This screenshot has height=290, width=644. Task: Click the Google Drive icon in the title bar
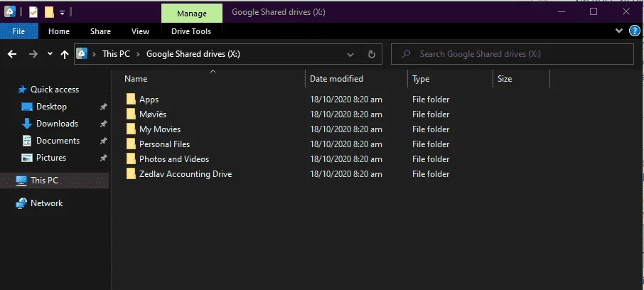10,12
